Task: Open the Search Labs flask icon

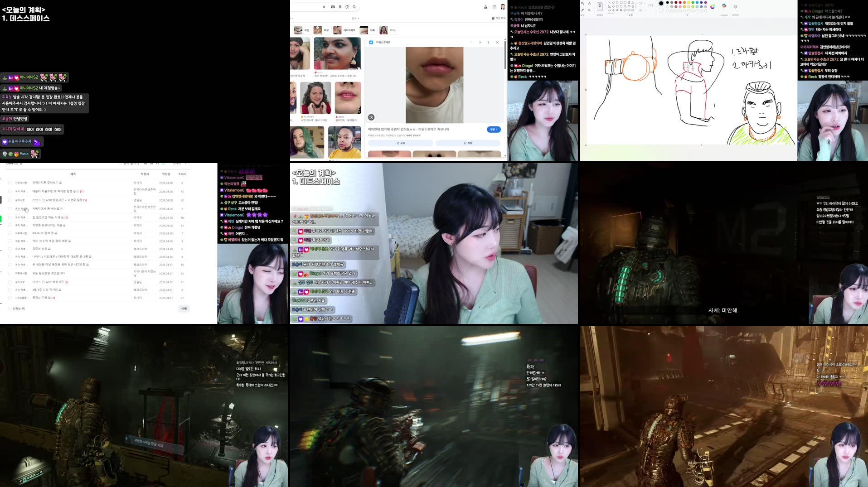Action: click(485, 7)
